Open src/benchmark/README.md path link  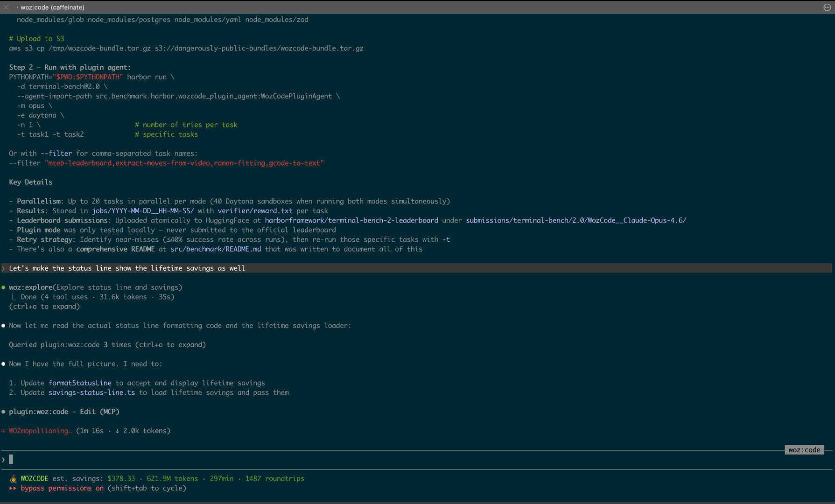coord(216,249)
